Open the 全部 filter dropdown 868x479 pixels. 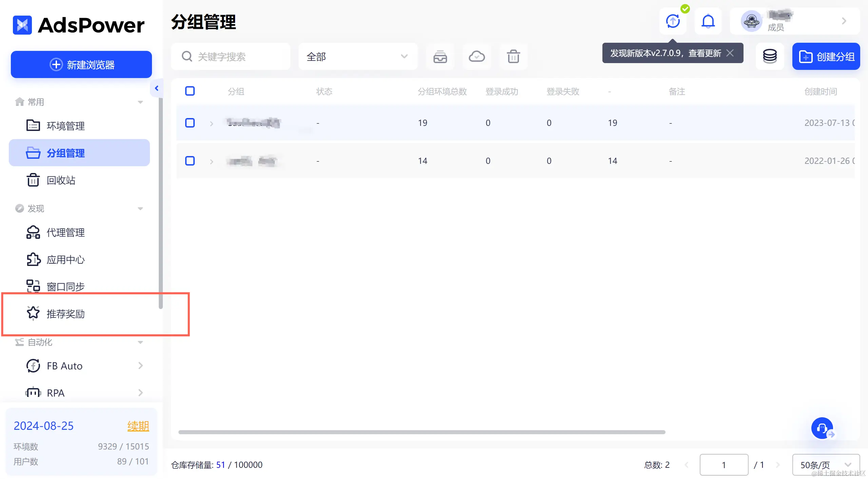click(358, 56)
